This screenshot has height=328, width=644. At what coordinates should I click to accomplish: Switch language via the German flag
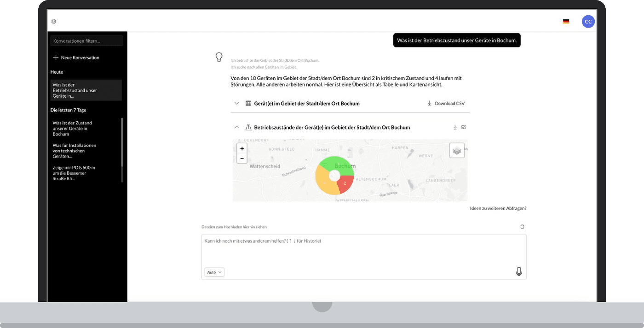pos(566,22)
